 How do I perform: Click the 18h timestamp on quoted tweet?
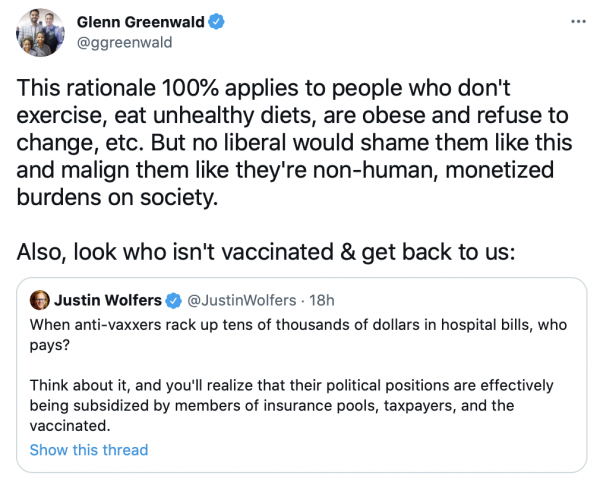pyautogui.click(x=321, y=299)
